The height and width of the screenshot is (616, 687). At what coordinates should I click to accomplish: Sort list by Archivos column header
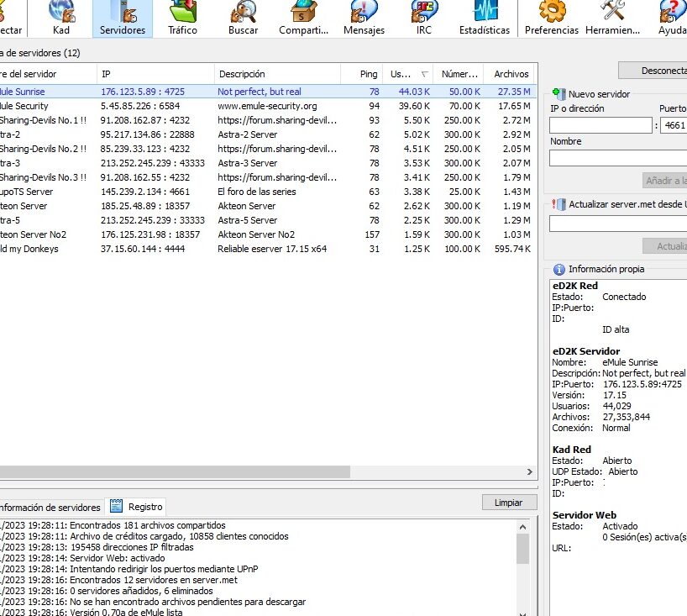pyautogui.click(x=511, y=74)
